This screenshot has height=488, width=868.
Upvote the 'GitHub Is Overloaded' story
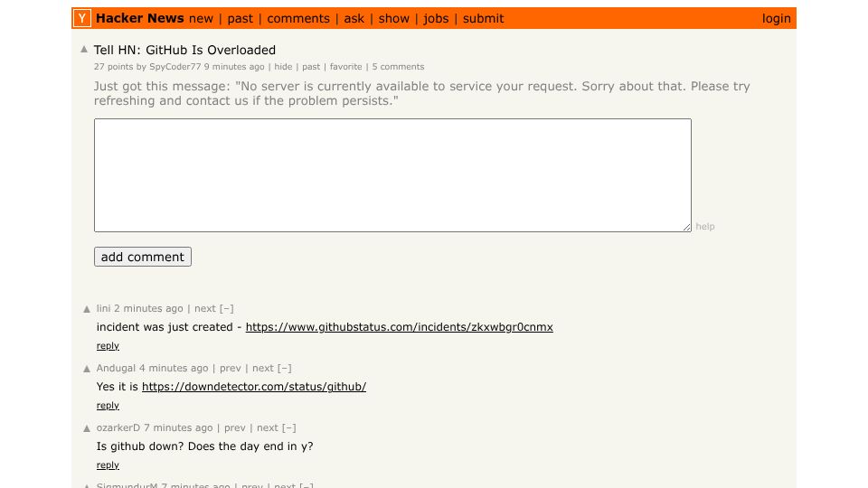click(84, 49)
